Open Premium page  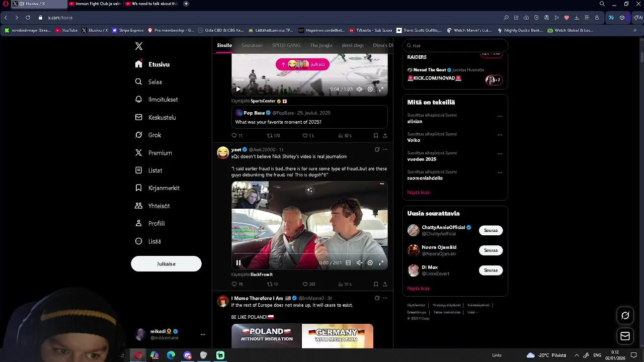(x=153, y=153)
